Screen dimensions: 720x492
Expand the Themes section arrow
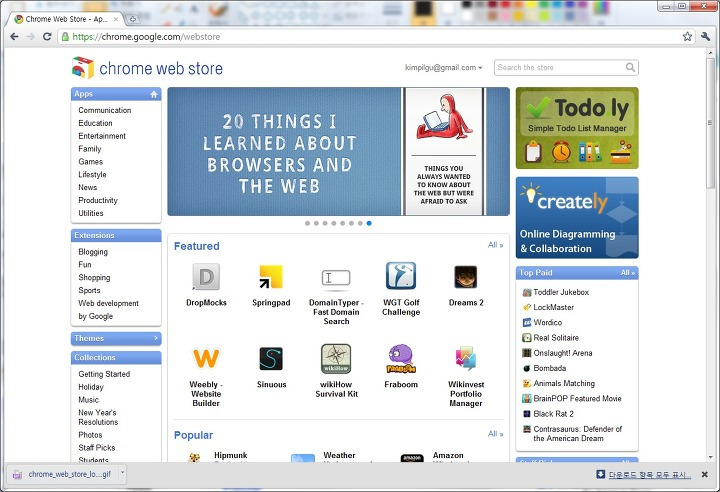156,338
